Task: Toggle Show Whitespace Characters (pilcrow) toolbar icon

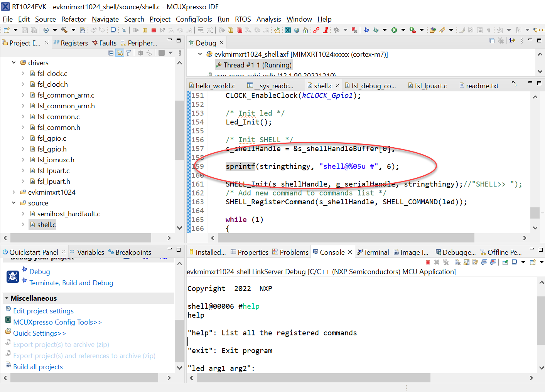Action: [x=489, y=30]
